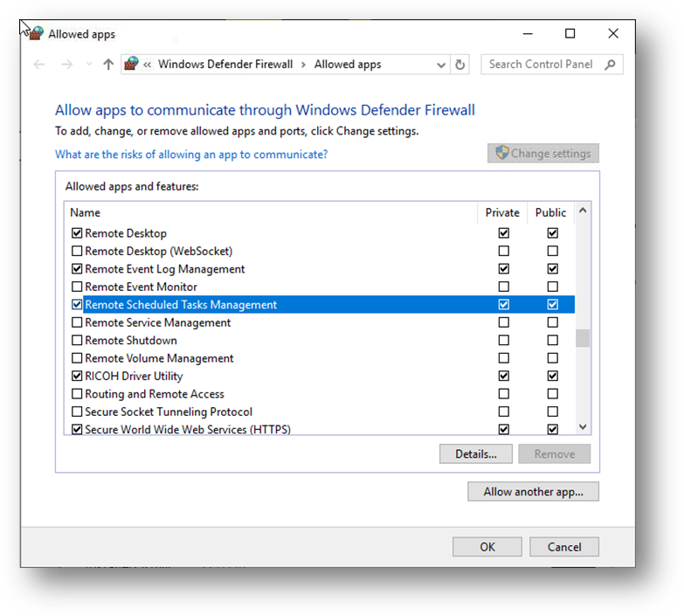
Task: Expand the breadcrumb overflow chevron
Action: (149, 65)
